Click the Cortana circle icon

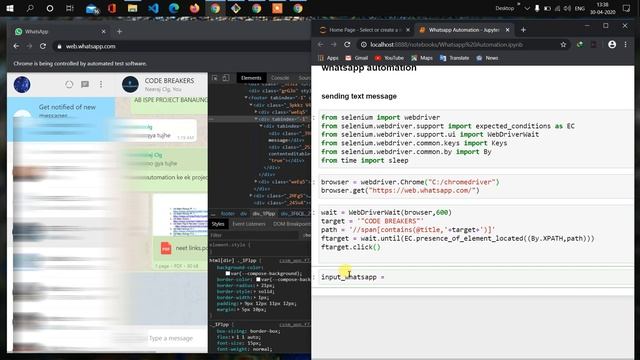[50, 8]
